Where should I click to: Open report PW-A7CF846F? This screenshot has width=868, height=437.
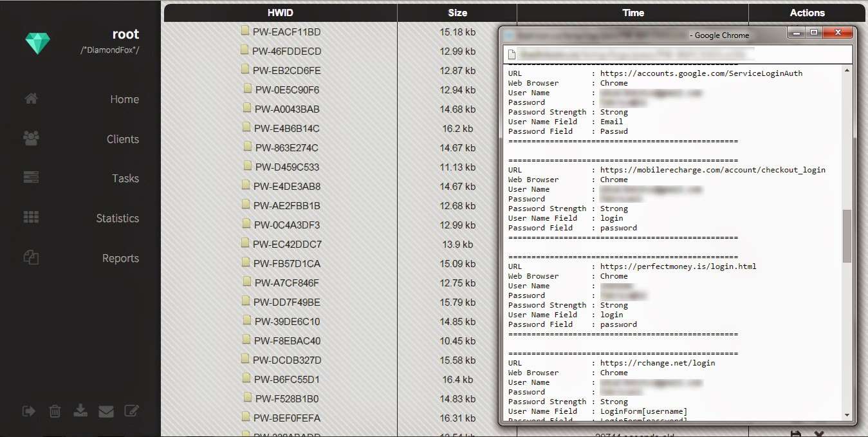(x=287, y=283)
